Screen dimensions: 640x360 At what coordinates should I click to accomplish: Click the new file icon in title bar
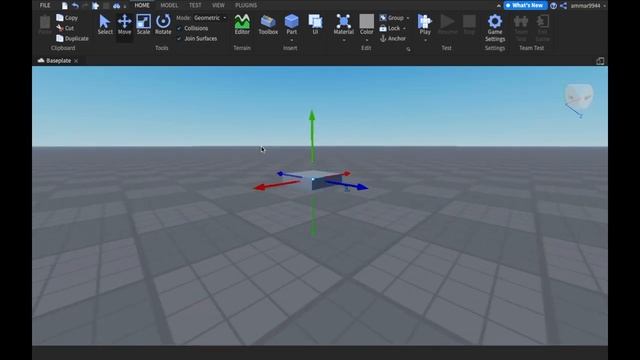tap(64, 6)
